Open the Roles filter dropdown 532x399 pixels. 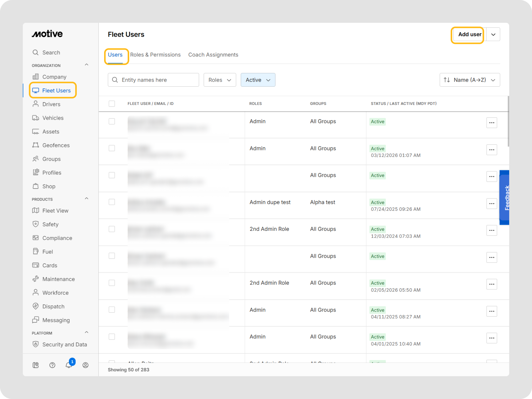220,80
